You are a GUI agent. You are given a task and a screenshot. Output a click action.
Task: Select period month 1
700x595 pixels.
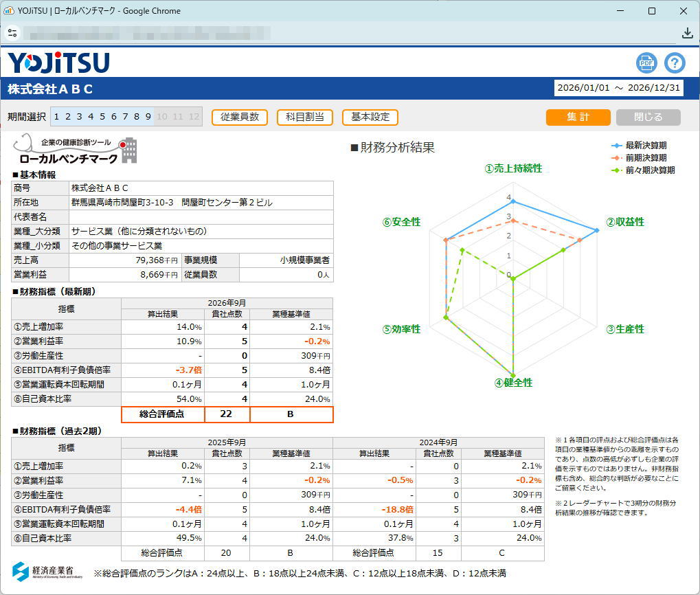click(x=57, y=117)
